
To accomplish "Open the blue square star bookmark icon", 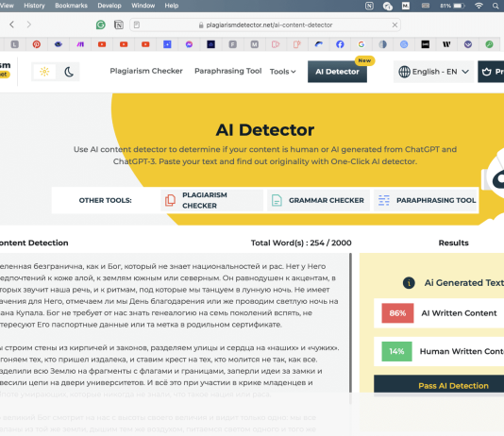I will (x=167, y=44).
